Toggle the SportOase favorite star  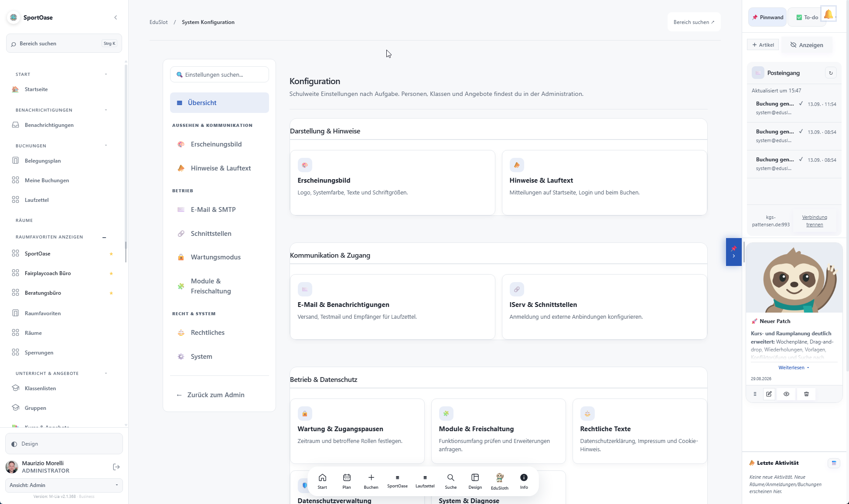click(x=111, y=254)
